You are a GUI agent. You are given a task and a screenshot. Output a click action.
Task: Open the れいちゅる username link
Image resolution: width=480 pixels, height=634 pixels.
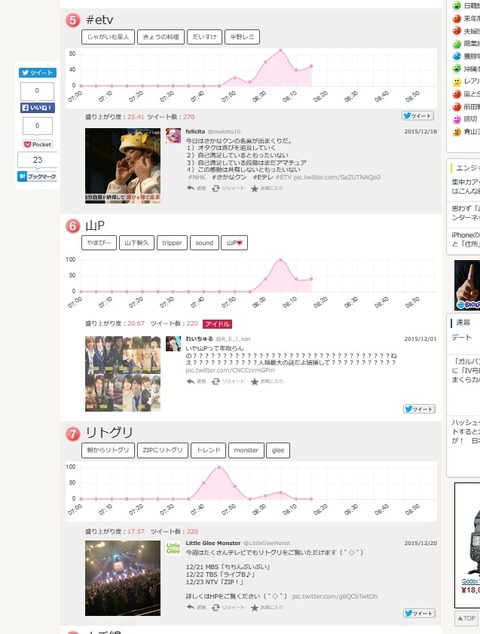pos(199,339)
